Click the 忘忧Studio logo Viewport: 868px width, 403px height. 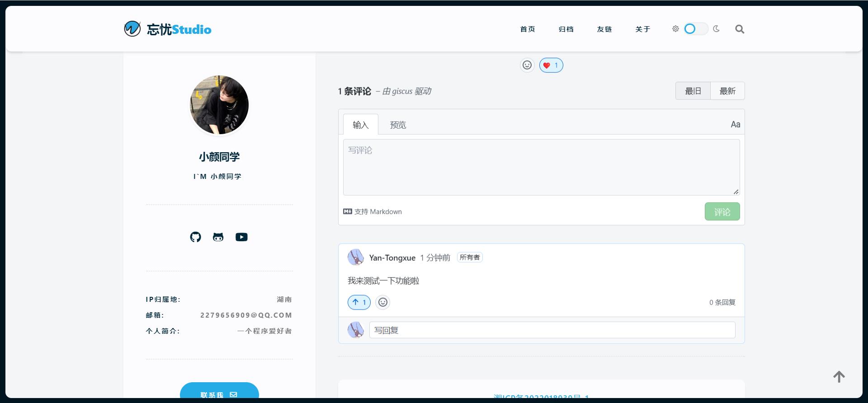[168, 29]
